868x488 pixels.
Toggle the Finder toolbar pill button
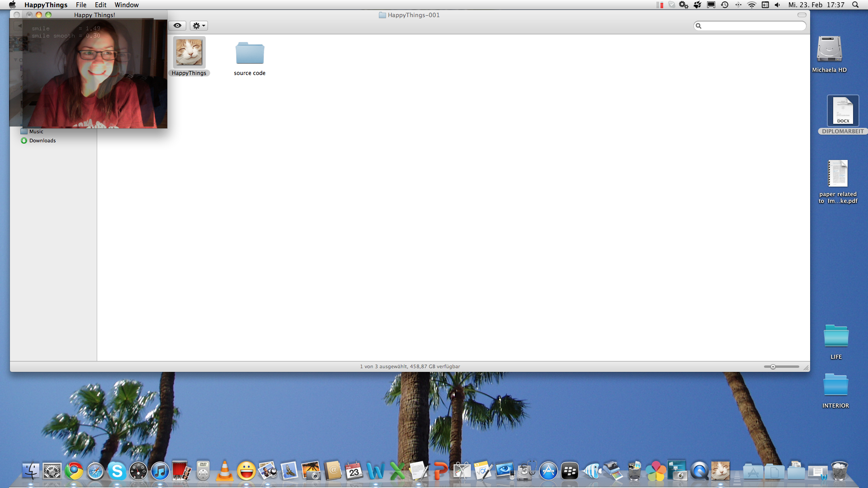(802, 15)
